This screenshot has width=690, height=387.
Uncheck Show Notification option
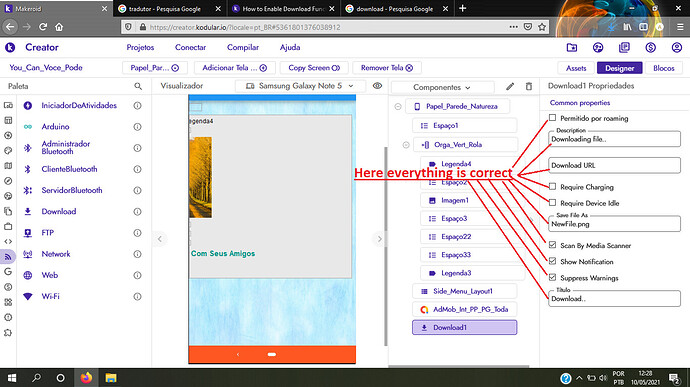coord(552,261)
